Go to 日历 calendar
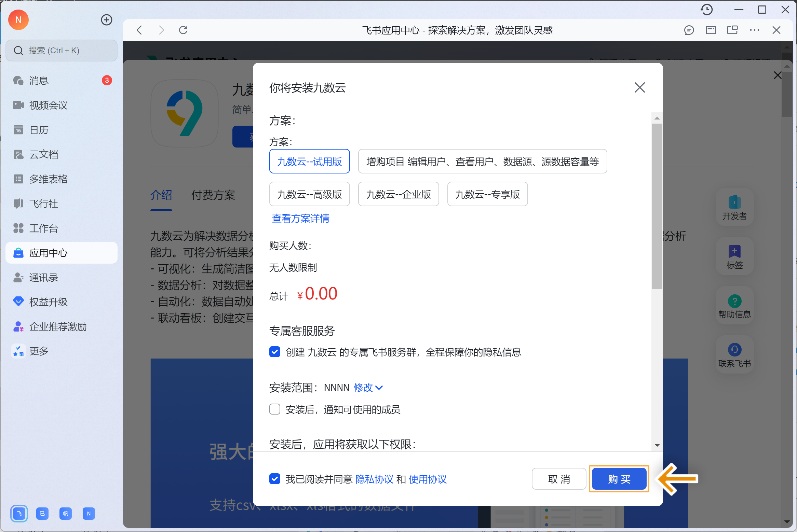 pyautogui.click(x=62, y=130)
